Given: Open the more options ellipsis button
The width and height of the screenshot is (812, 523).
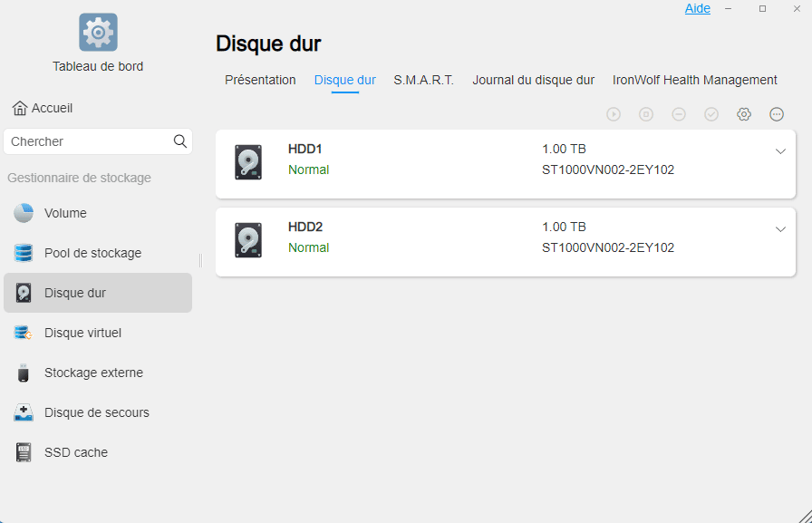Looking at the screenshot, I should point(777,114).
